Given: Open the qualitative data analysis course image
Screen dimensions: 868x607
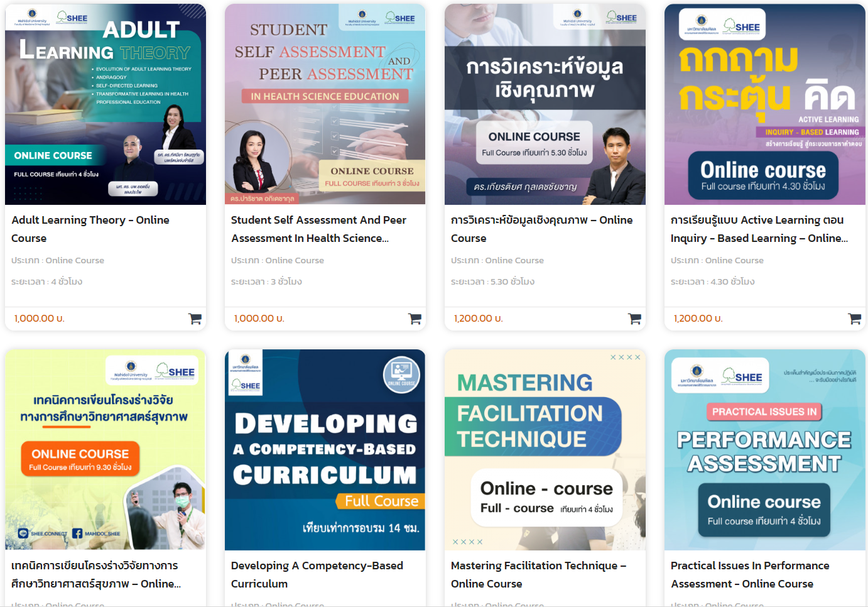Looking at the screenshot, I should click(x=545, y=104).
